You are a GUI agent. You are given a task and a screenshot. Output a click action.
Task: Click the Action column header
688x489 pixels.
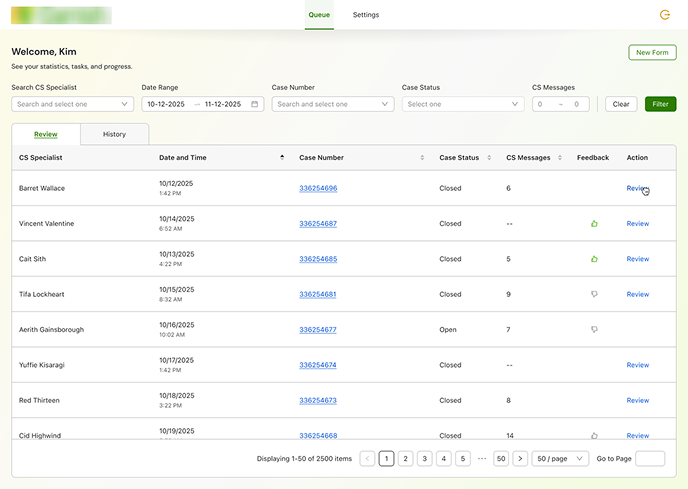pyautogui.click(x=637, y=158)
